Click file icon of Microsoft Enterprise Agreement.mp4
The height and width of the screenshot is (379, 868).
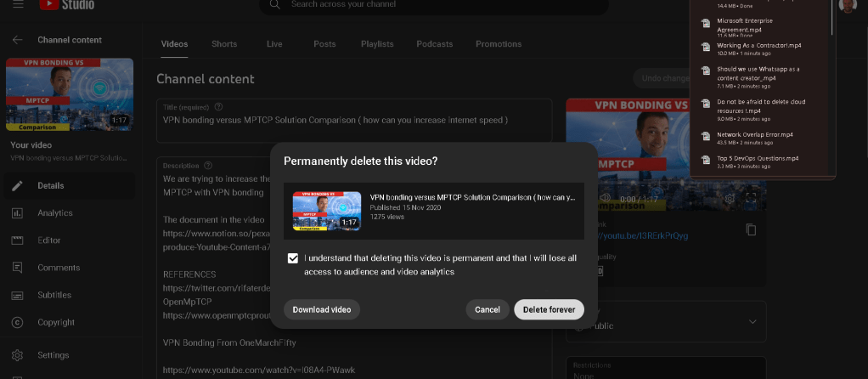[705, 23]
